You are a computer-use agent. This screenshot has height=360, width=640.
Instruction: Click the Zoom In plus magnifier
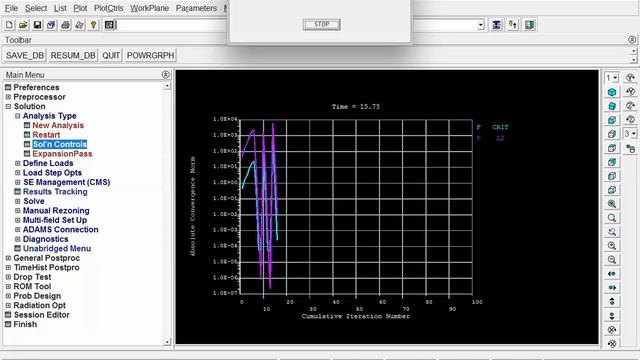click(611, 245)
